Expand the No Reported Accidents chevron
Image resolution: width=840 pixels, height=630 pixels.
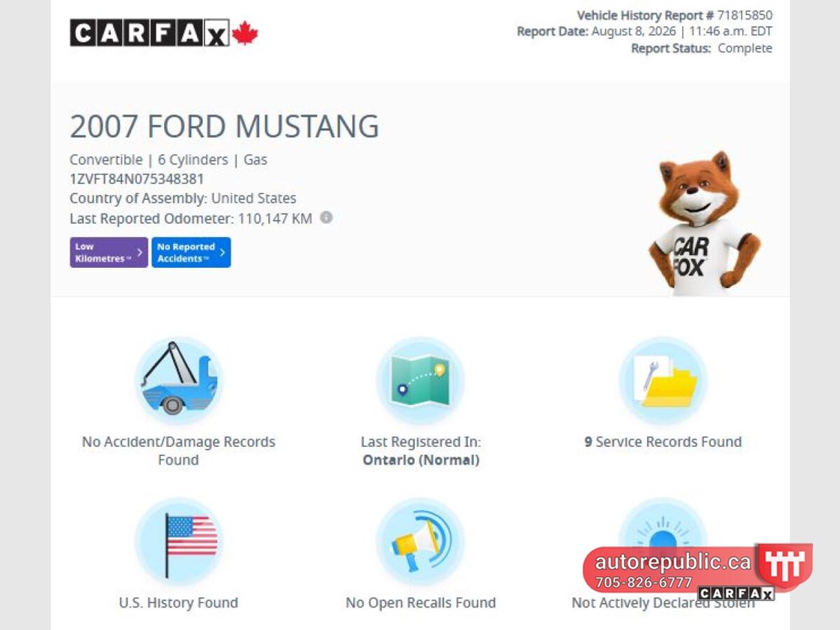point(222,252)
